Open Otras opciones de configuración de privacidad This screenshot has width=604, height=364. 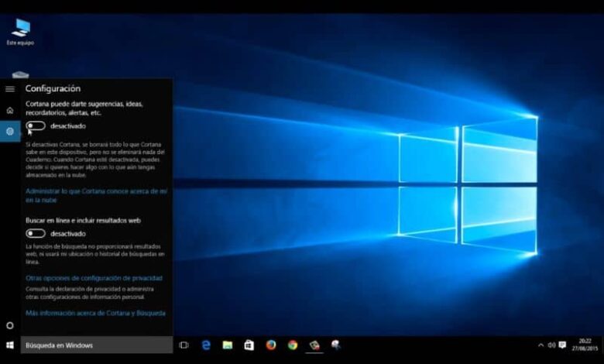[x=94, y=278]
